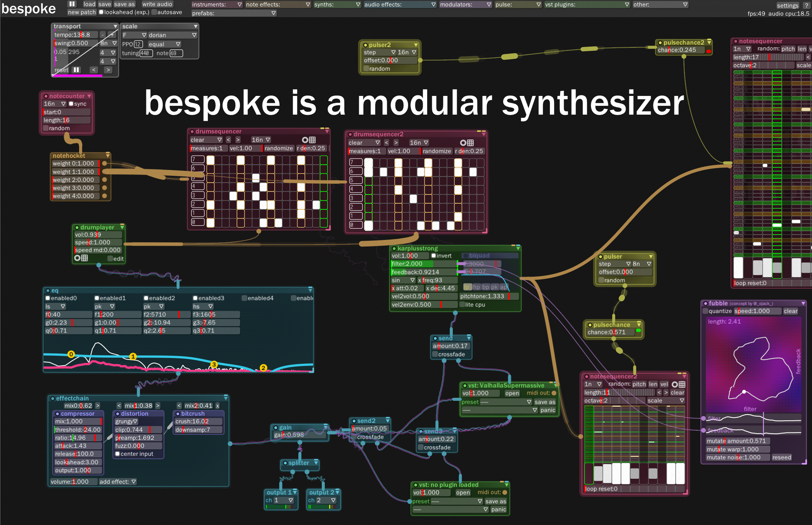Open the dorian scale mode dropdown
This screenshot has height=525, width=812.
point(173,35)
